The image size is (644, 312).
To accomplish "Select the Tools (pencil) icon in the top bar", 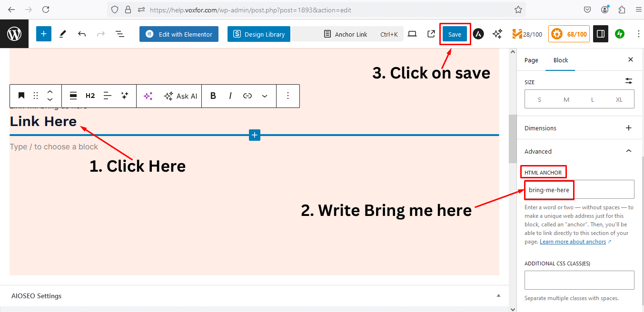I will (x=62, y=34).
